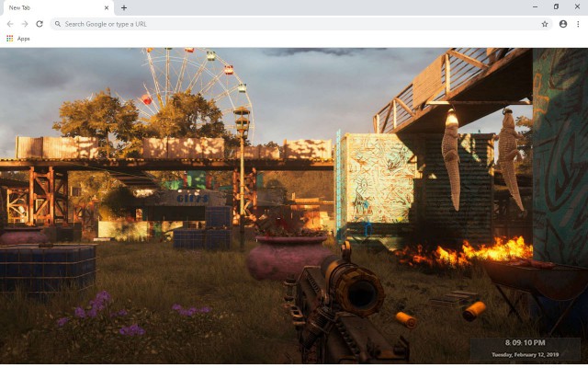
Task: Restore down the Chrome window
Action: [556, 6]
